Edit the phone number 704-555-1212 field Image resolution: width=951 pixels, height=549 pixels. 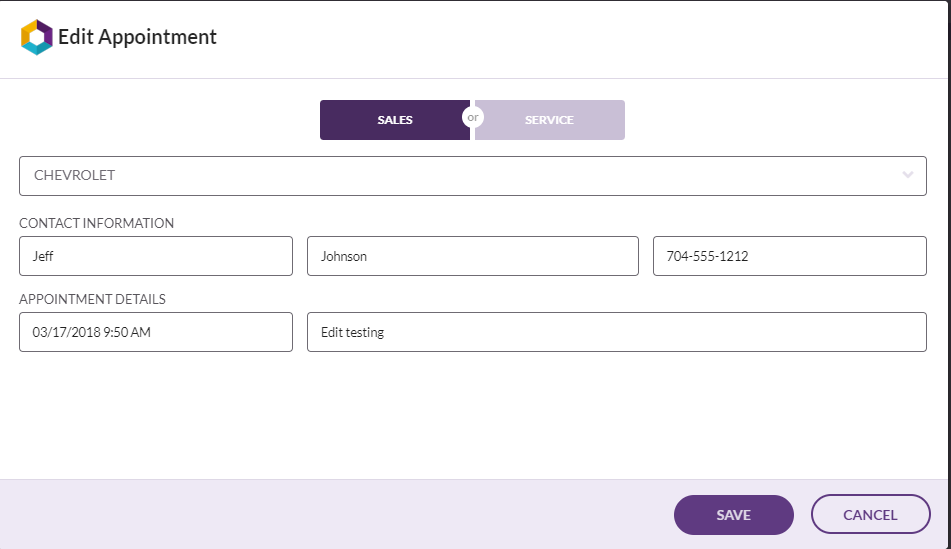pos(790,256)
